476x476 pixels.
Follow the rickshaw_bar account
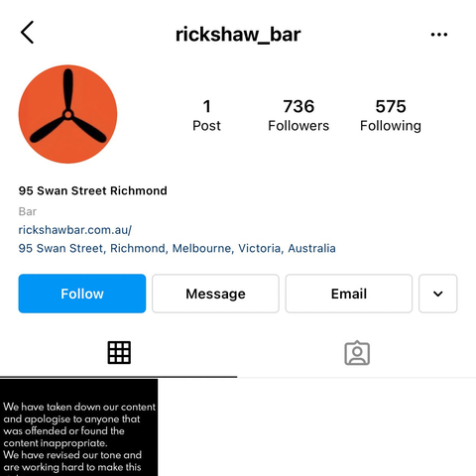coord(82,294)
